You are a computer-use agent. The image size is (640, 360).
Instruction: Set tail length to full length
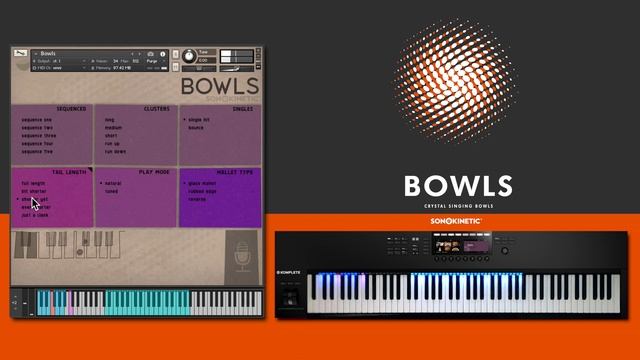(33, 183)
